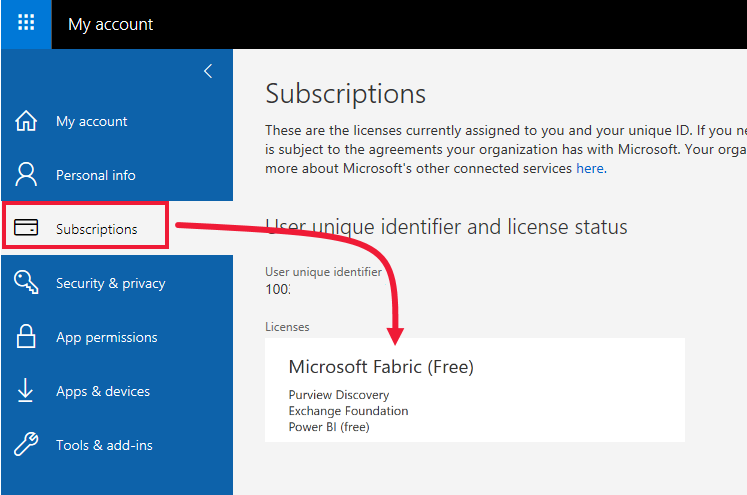Click the Personal info person icon

[26, 175]
